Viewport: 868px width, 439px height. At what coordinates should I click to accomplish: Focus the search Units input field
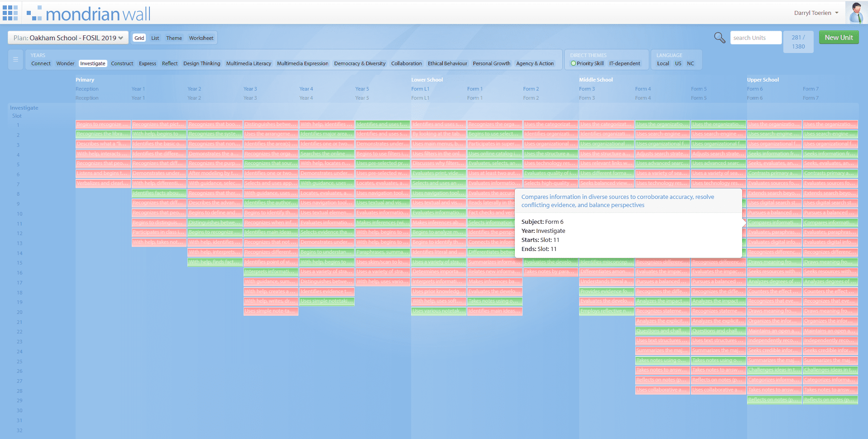pyautogui.click(x=756, y=38)
